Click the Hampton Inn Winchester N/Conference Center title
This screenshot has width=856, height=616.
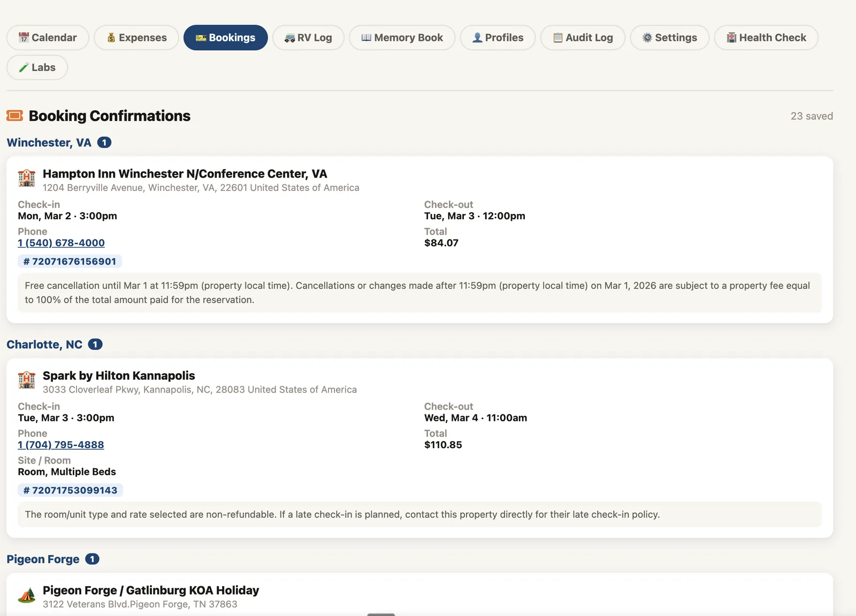coord(185,174)
